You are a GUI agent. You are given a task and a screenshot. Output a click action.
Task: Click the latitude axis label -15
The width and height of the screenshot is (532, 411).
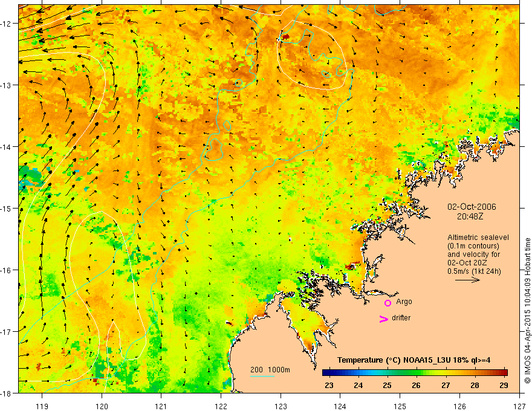(x=6, y=208)
